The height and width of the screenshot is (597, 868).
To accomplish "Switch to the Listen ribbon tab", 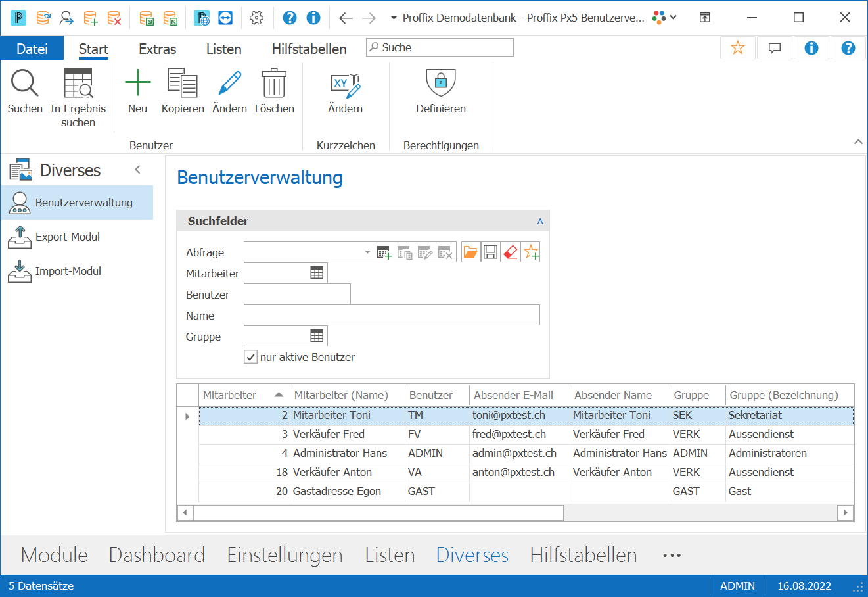I will click(x=224, y=49).
